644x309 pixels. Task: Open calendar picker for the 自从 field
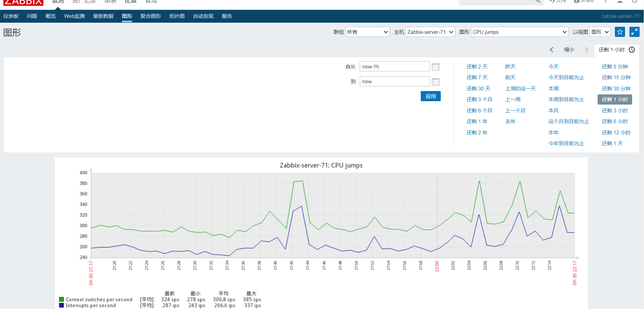436,67
